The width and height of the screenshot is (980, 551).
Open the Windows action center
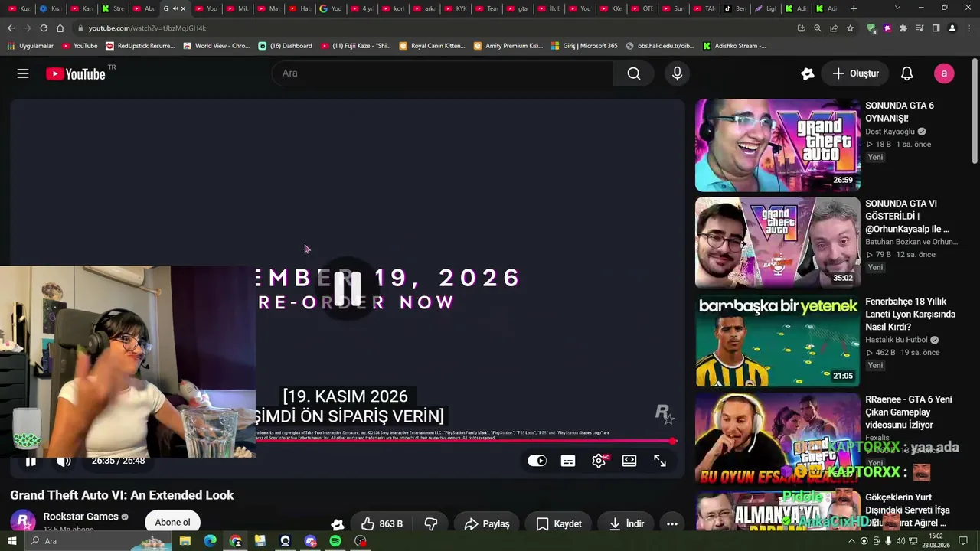964,541
